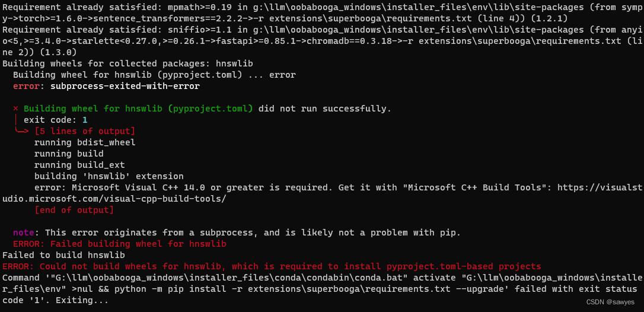Click the green 'Building wheel for hnswlib (pyproject.toml)' text
The image size is (644, 312).
click(138, 109)
